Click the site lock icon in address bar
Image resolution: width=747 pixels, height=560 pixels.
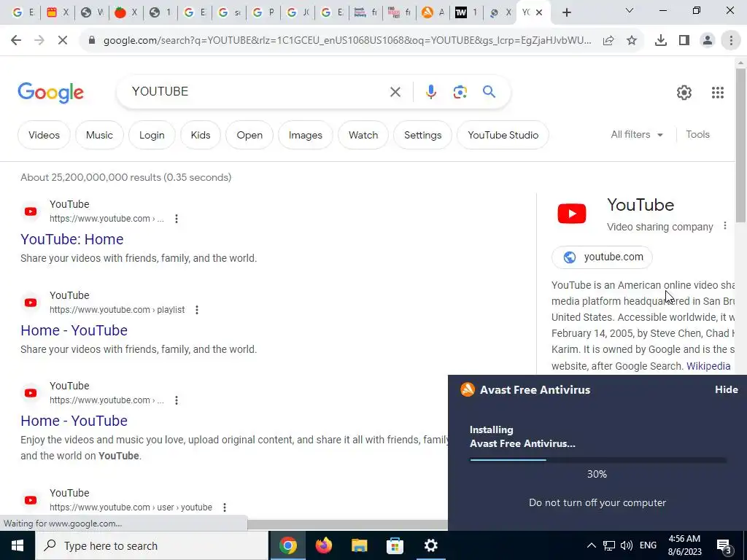(x=92, y=41)
